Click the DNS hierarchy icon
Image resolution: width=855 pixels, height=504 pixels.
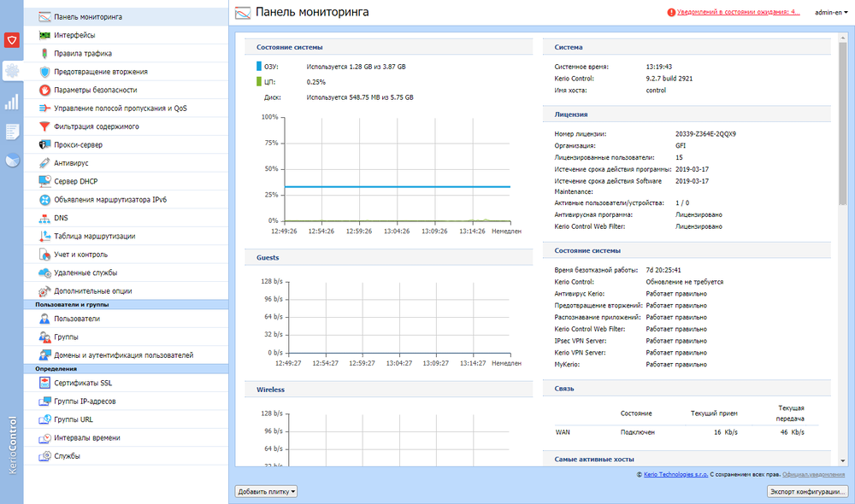click(x=44, y=218)
